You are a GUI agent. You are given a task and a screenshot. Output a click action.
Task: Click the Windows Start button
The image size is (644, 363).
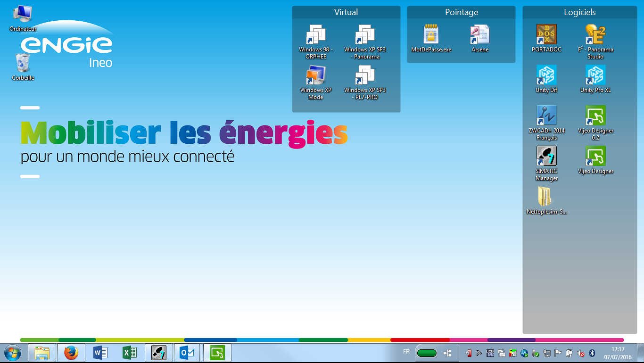pyautogui.click(x=13, y=353)
